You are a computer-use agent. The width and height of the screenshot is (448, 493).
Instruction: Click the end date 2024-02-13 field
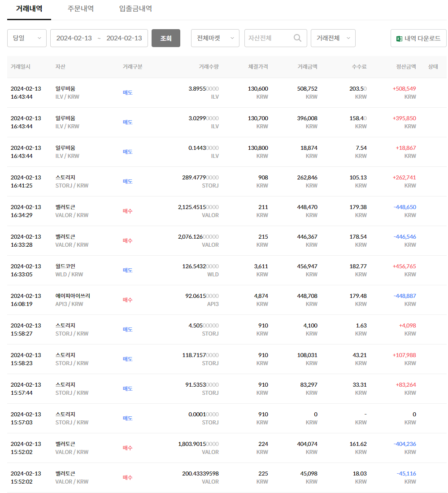(124, 38)
